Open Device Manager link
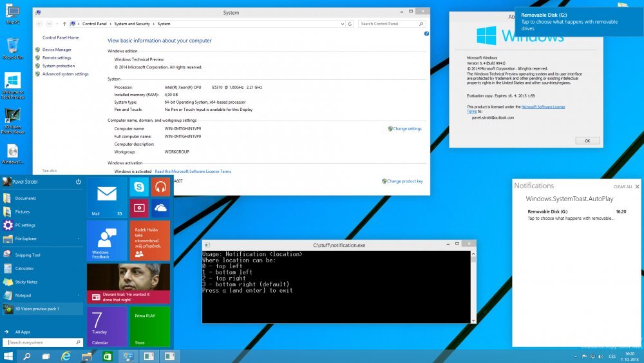The width and height of the screenshot is (644, 363). 57,50
